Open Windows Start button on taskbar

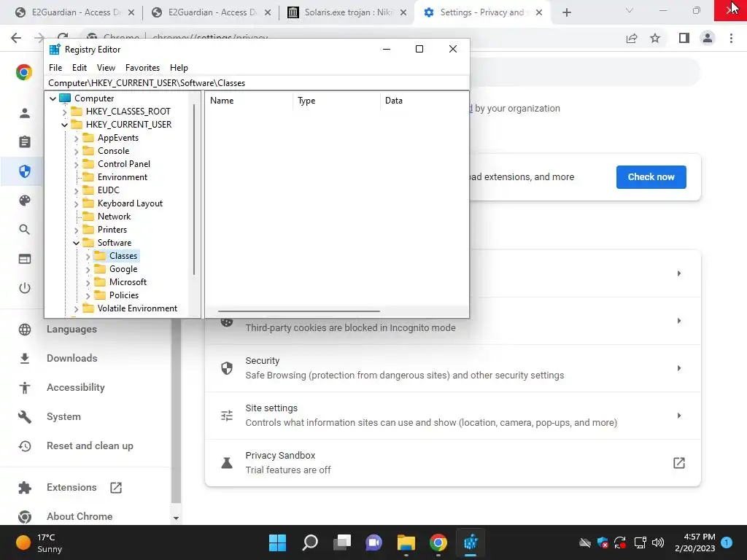point(277,542)
